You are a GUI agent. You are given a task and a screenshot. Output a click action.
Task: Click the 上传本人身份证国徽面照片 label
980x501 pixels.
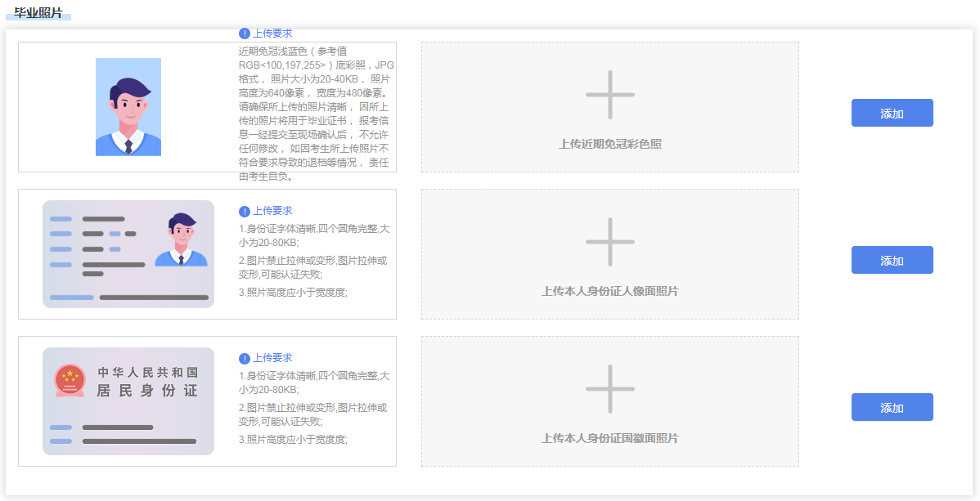pos(609,438)
